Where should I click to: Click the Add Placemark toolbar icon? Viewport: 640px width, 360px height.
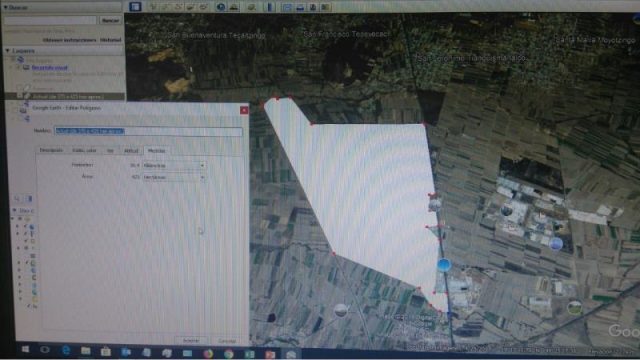[154, 7]
